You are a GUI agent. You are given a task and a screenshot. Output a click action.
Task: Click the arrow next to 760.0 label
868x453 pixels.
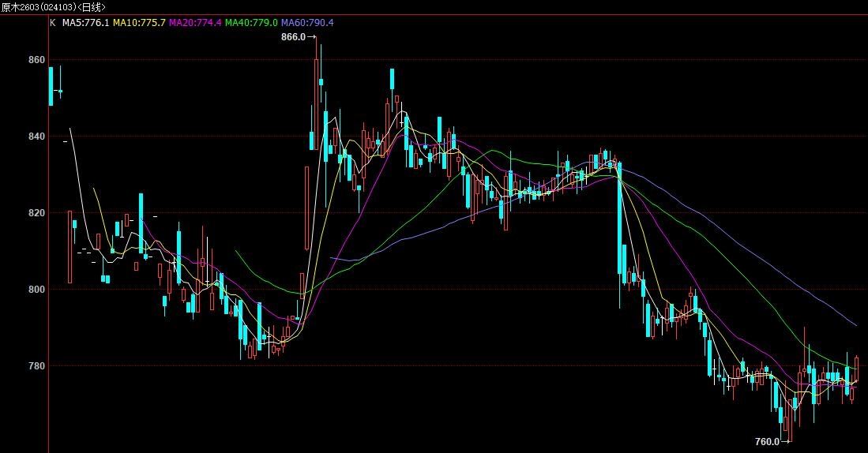785,442
